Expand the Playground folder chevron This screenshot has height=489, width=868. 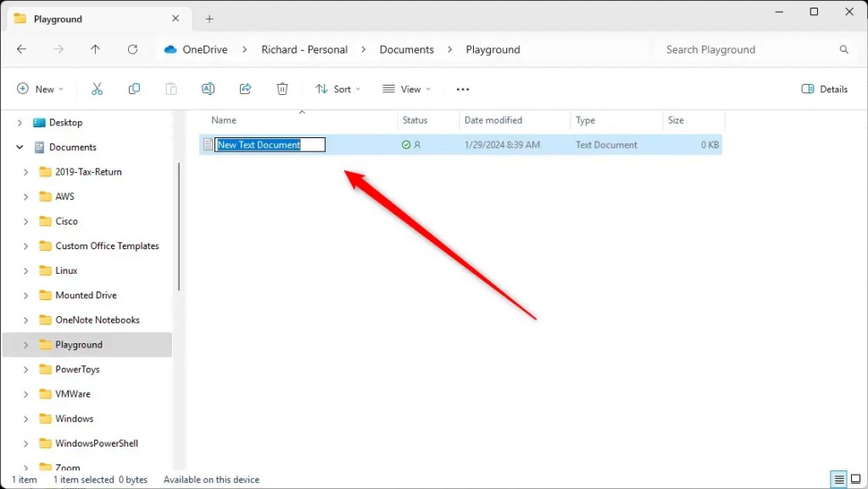pos(25,345)
